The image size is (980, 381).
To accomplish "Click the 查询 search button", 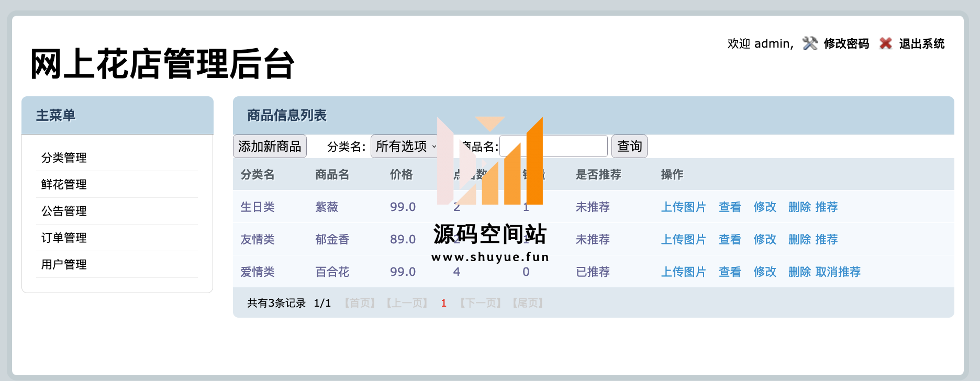I will click(x=629, y=147).
